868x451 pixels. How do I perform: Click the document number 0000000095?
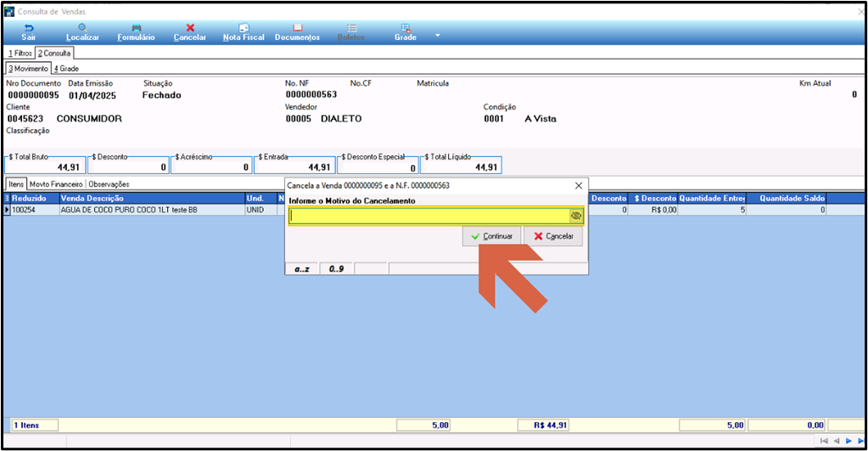point(33,95)
